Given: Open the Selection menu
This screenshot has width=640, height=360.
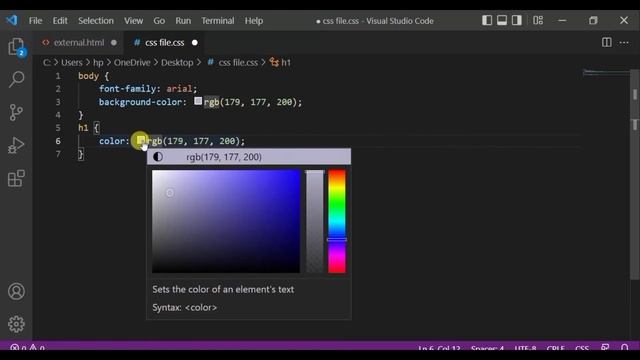Looking at the screenshot, I should (96, 20).
